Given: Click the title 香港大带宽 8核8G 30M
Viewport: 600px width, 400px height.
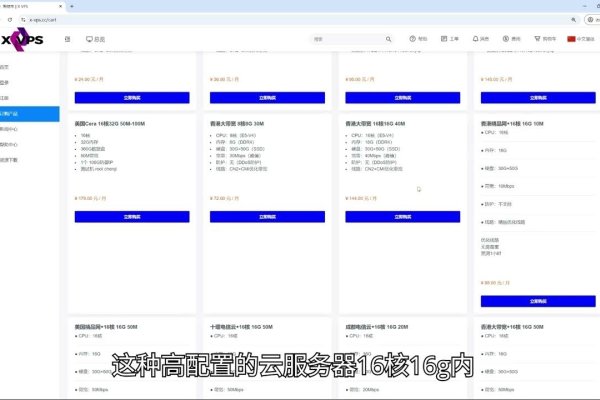Looking at the screenshot, I should tap(237, 124).
